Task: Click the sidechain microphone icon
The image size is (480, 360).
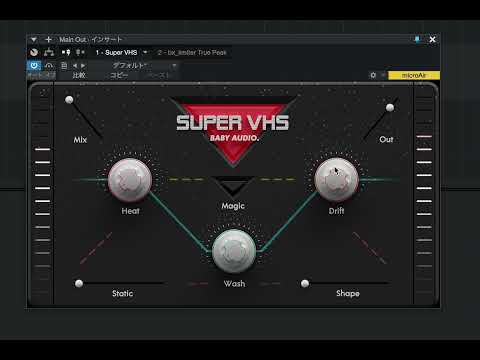Action: [x=66, y=52]
